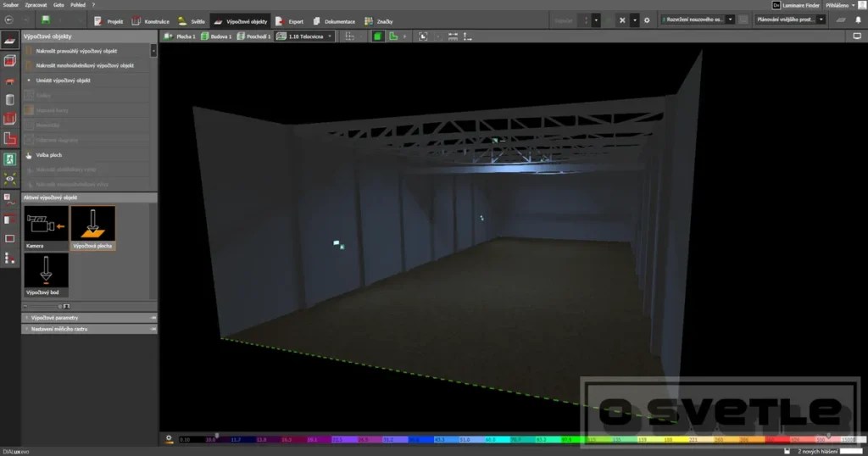The height and width of the screenshot is (456, 868).
Task: Switch to the Značky tab
Action: (x=379, y=21)
